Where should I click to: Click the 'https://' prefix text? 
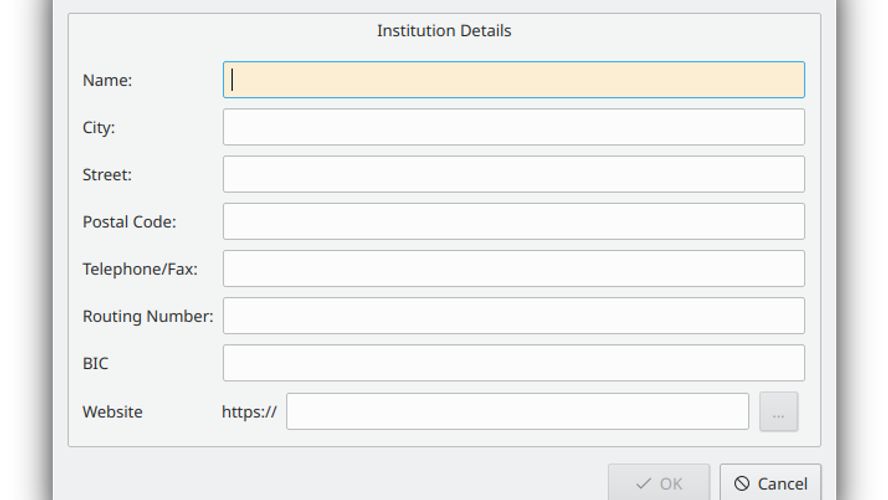coord(249,411)
